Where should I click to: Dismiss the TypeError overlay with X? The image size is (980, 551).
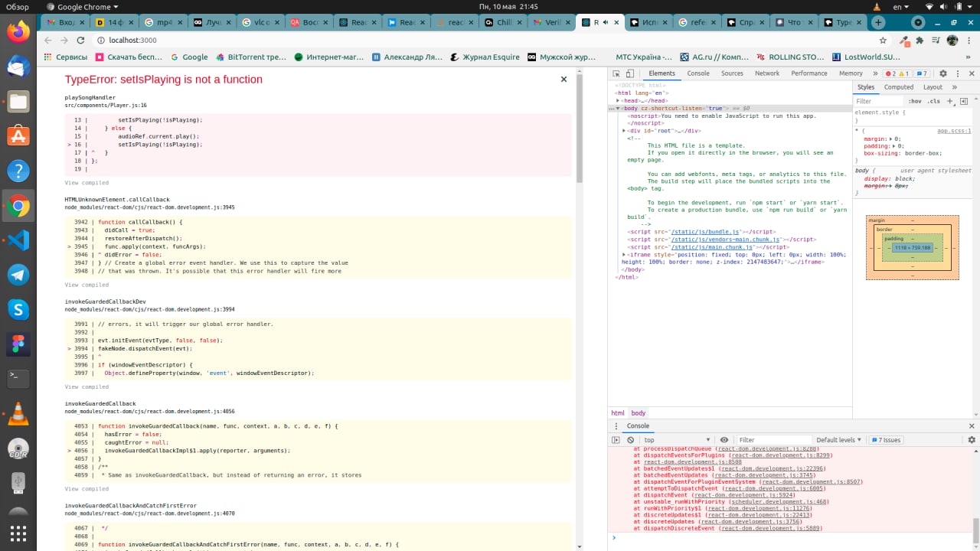563,79
